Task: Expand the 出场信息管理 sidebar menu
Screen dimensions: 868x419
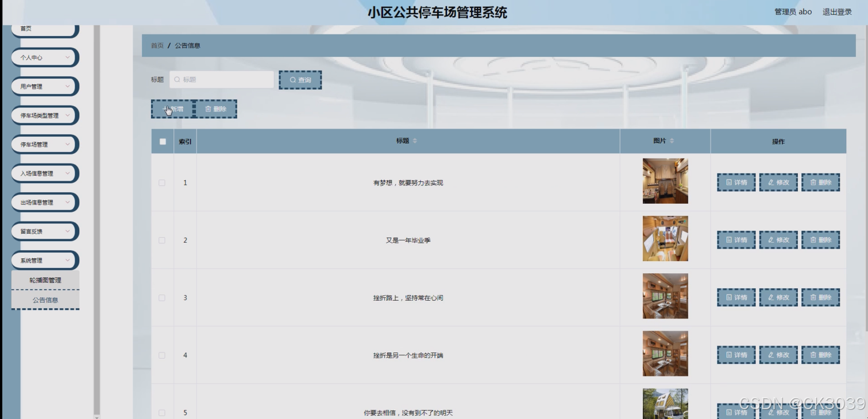Action: pyautogui.click(x=45, y=202)
